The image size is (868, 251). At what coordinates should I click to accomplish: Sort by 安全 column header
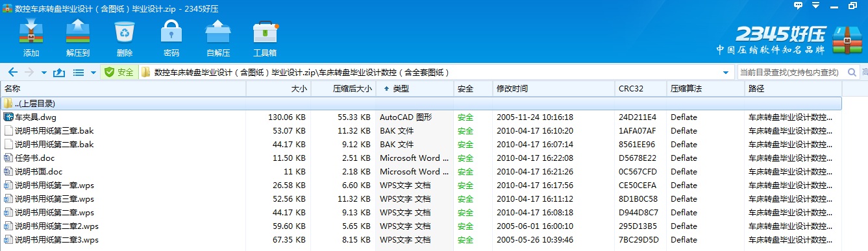[473, 88]
